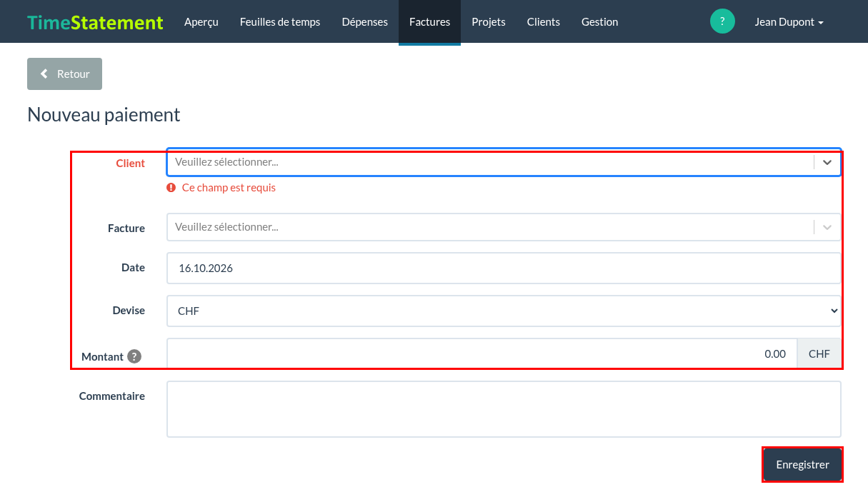Click the Date field label
The width and height of the screenshot is (868, 502).
[133, 268]
